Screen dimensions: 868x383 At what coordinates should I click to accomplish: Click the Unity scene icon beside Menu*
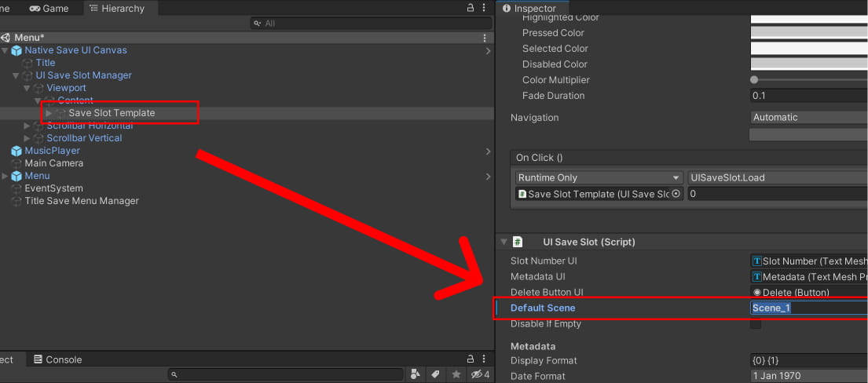5,38
